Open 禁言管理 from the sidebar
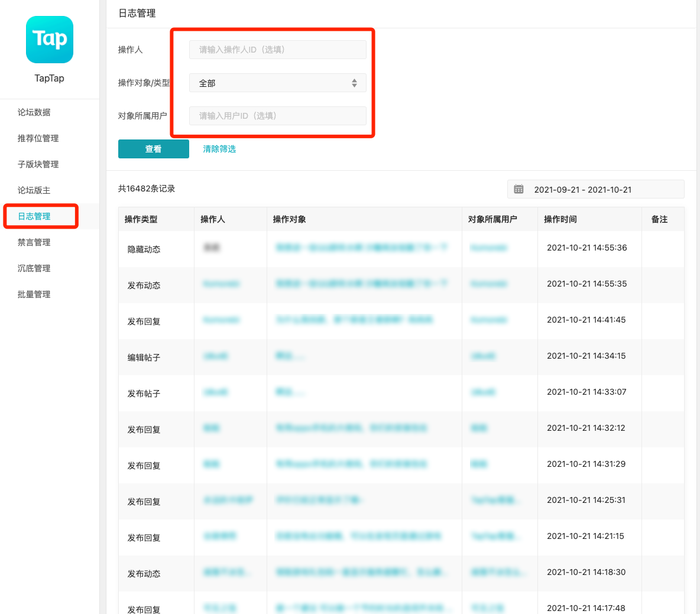Image resolution: width=700 pixels, height=614 pixels. point(34,242)
